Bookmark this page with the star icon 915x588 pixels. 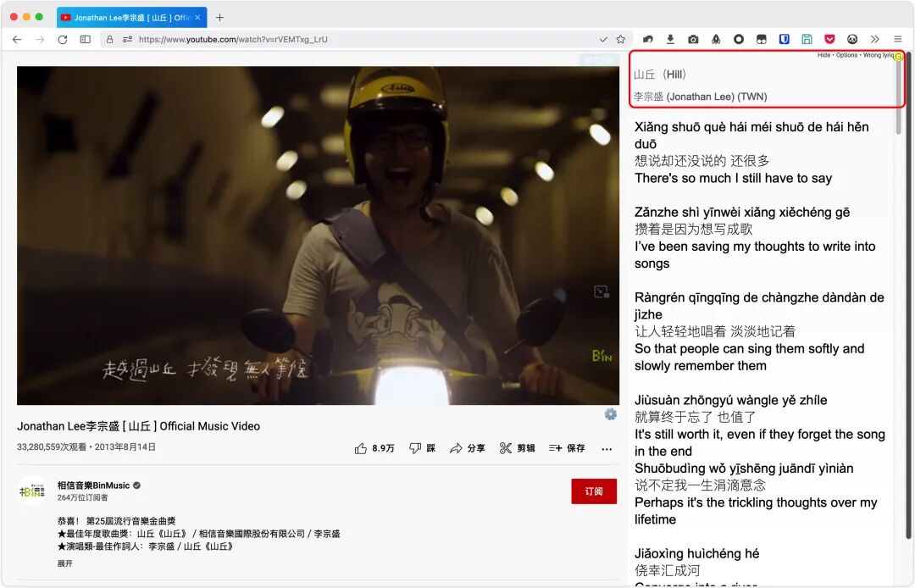click(x=621, y=39)
